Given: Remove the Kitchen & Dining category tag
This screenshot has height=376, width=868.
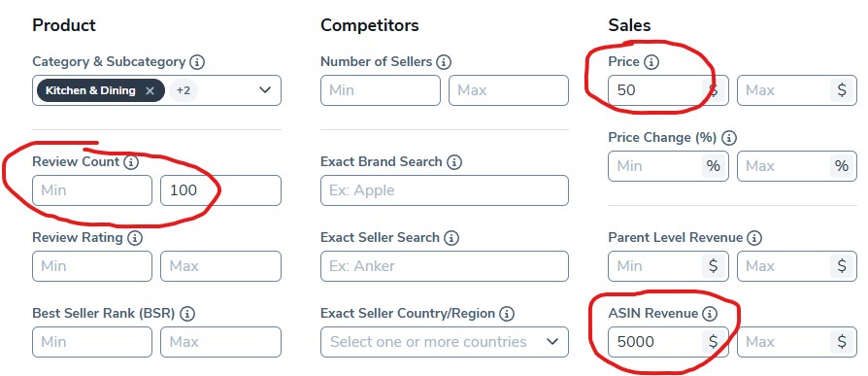Looking at the screenshot, I should (x=150, y=90).
